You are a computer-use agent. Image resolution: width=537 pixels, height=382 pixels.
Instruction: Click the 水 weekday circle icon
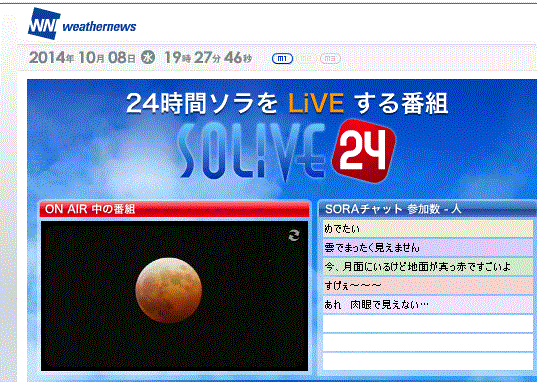click(x=148, y=57)
